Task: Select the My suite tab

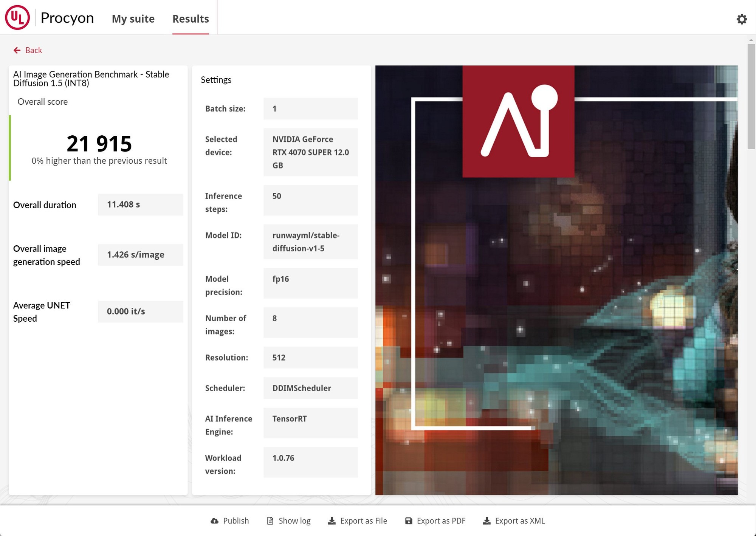Action: (x=133, y=19)
